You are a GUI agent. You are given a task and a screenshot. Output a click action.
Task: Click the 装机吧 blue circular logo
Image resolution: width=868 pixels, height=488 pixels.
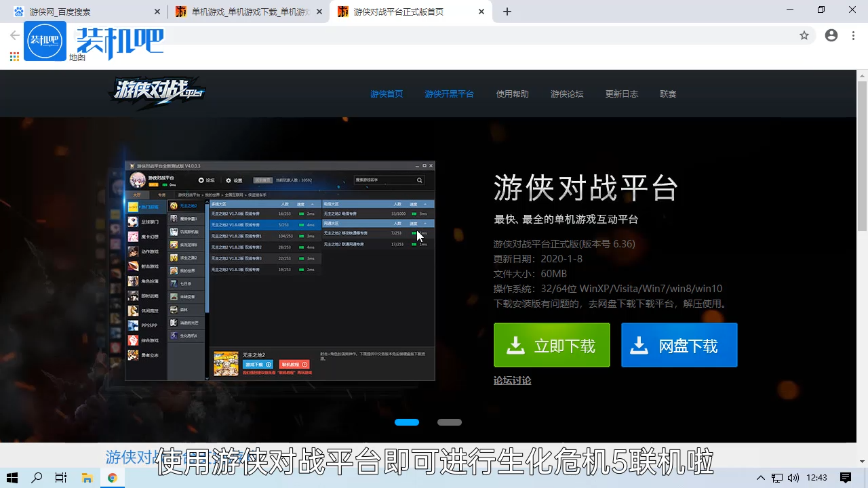pos(45,41)
